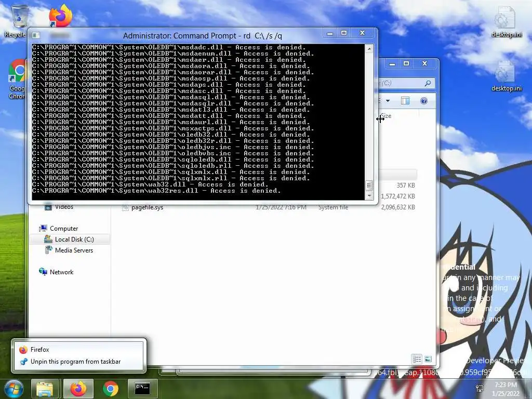
Task: Click Command Prompt scrollbar down arrow
Action: point(369,195)
